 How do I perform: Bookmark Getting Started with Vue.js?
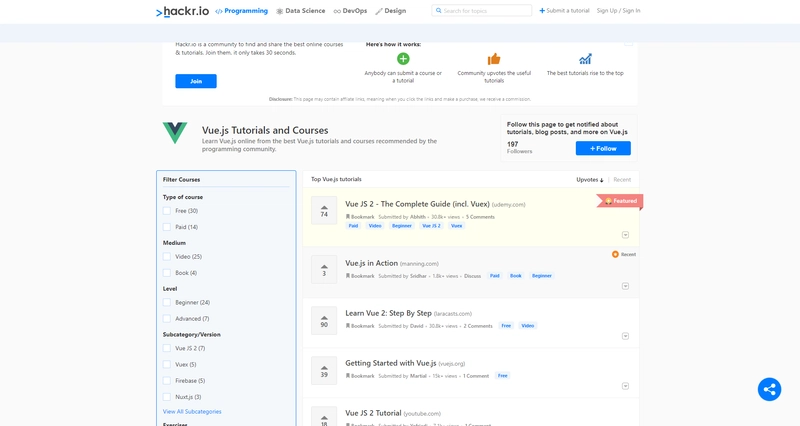pyautogui.click(x=360, y=376)
